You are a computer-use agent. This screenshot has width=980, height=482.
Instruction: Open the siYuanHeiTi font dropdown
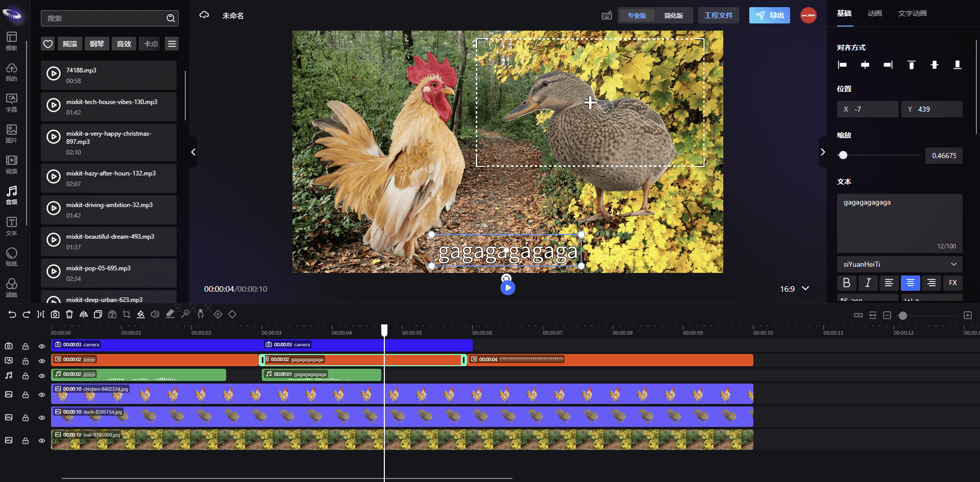pyautogui.click(x=899, y=264)
